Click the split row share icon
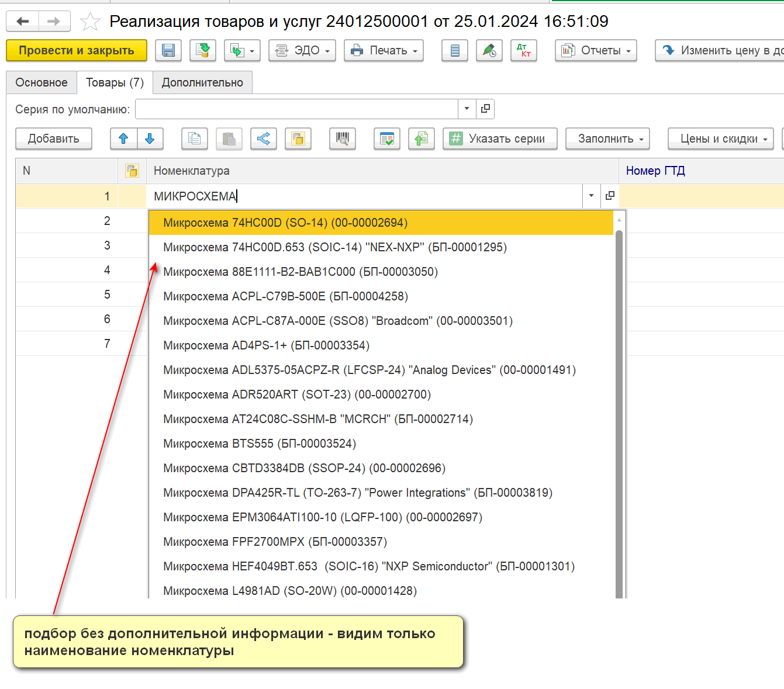The image size is (784, 689). (264, 139)
